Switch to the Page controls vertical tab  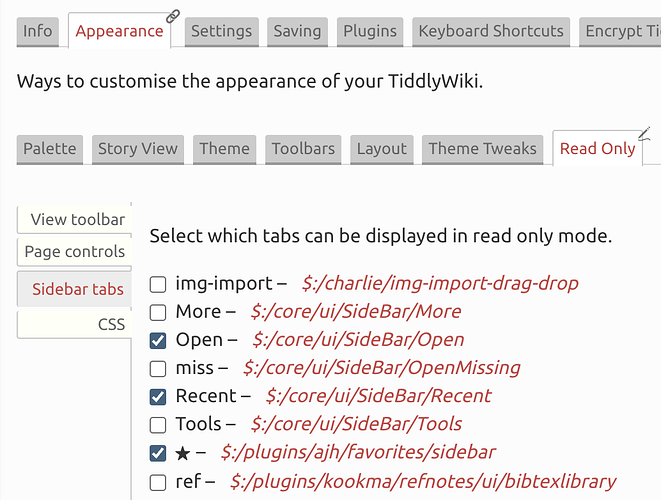[x=74, y=252]
